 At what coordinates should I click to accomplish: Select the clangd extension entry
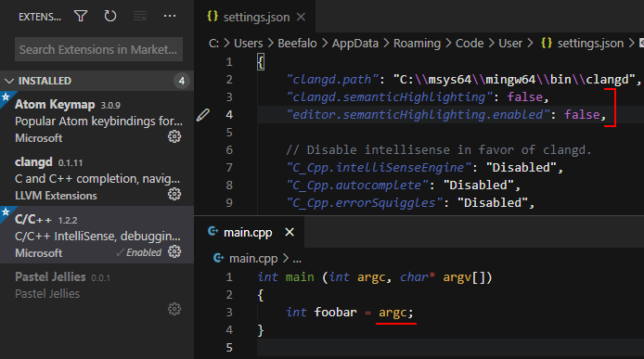97,177
